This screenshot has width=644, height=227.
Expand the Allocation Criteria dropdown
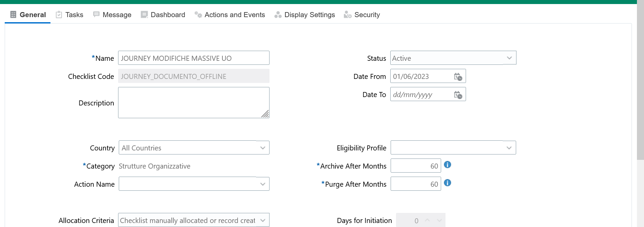(263, 220)
